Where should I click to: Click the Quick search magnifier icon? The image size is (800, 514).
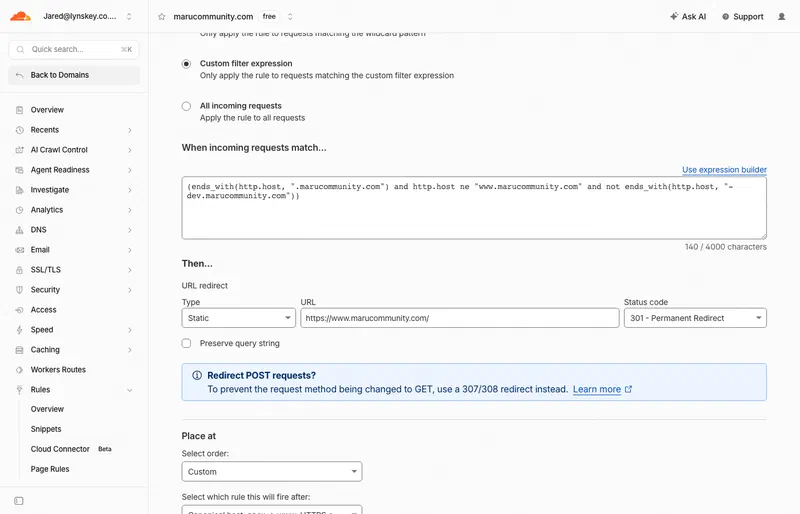pos(20,50)
